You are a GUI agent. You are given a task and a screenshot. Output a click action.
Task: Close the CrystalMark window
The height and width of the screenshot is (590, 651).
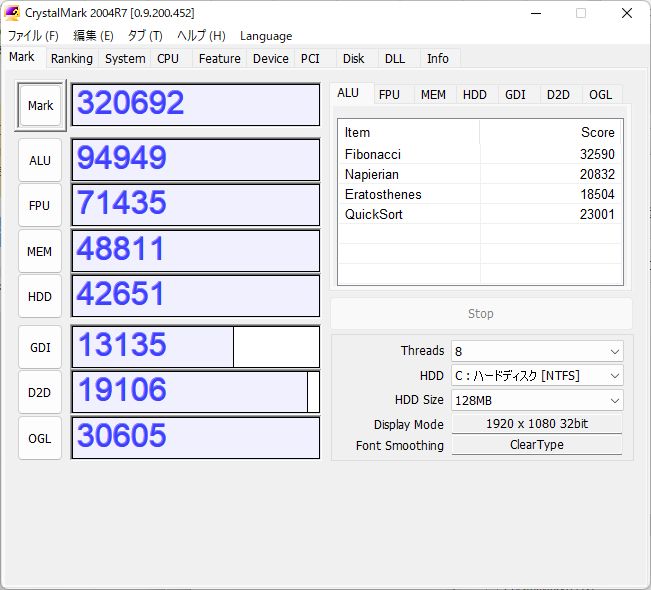tap(627, 13)
